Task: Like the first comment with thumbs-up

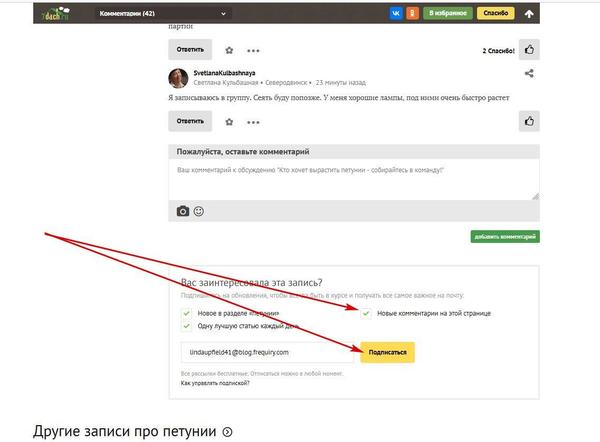Action: pos(530,49)
